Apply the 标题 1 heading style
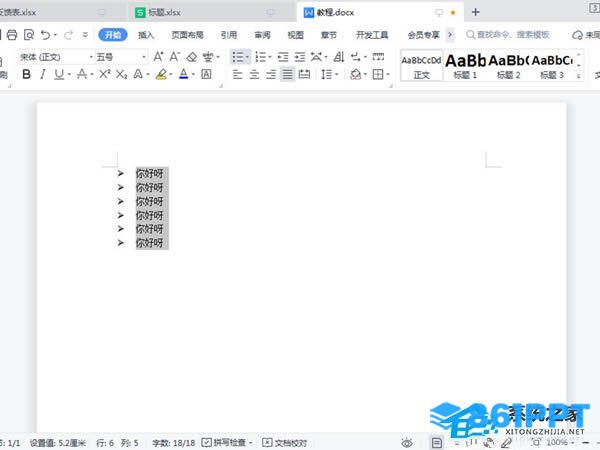 [465, 64]
